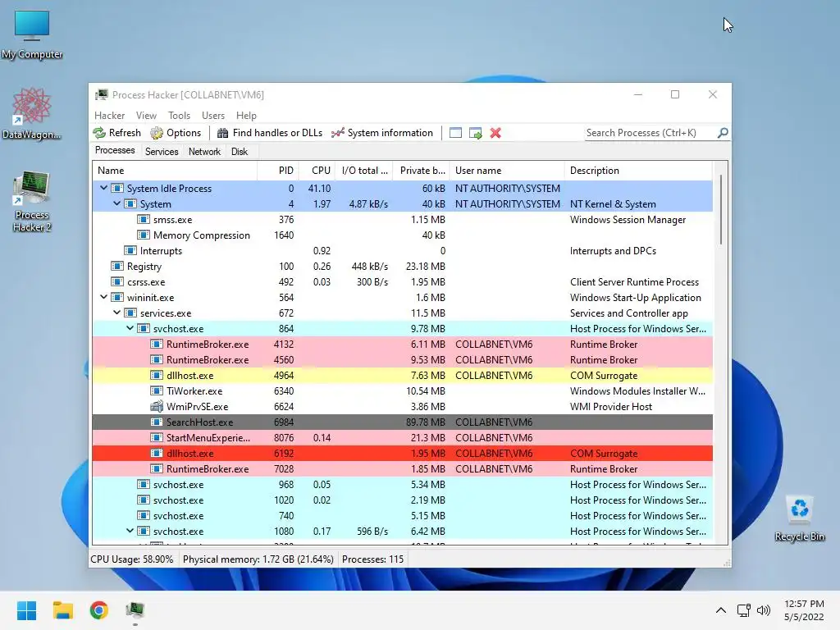Screen dimensions: 840x630
Task: Select the SearchHost.exe process icon
Action: 157,422
